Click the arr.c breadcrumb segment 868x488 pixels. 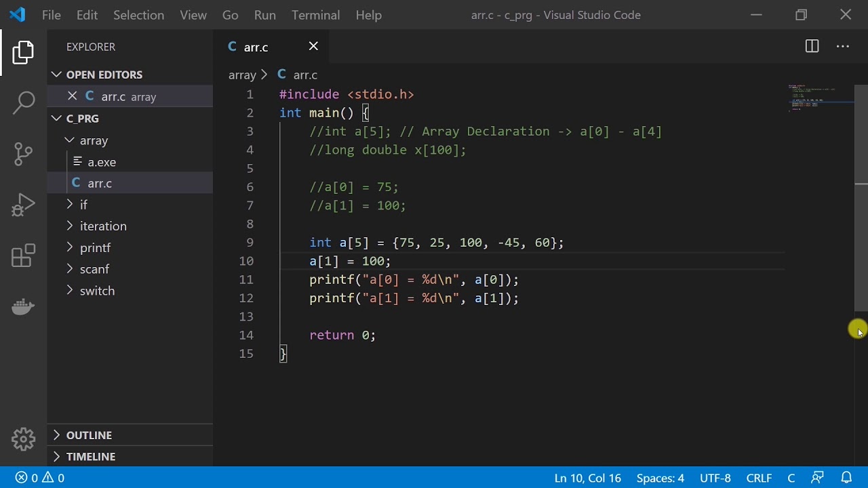[298, 75]
